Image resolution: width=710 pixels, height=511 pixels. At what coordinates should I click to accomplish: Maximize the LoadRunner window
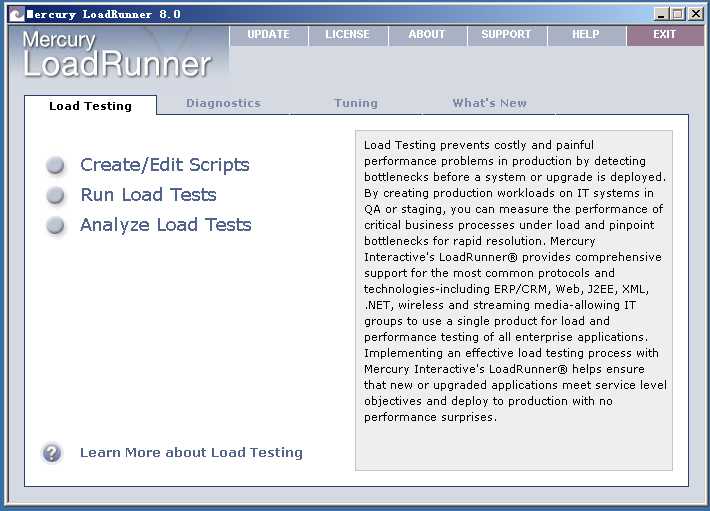(678, 14)
